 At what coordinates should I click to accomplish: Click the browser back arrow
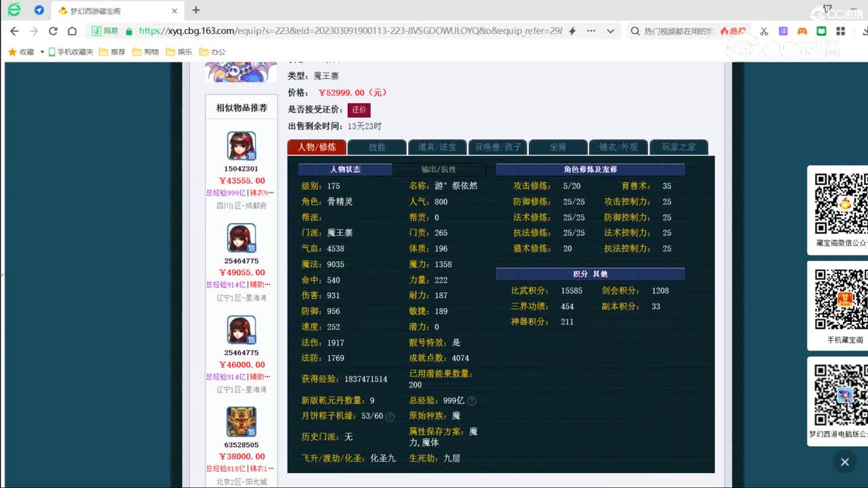(14, 31)
